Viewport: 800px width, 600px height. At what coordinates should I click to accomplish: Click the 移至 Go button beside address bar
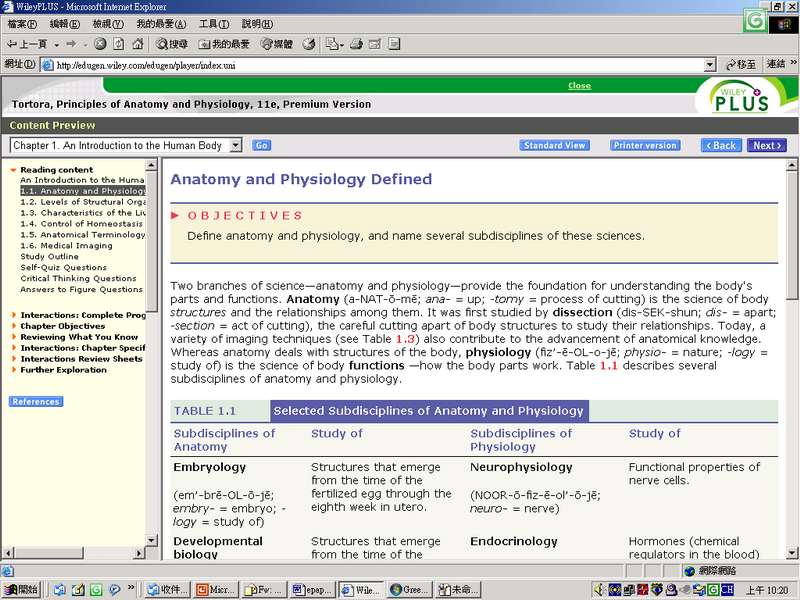741,65
